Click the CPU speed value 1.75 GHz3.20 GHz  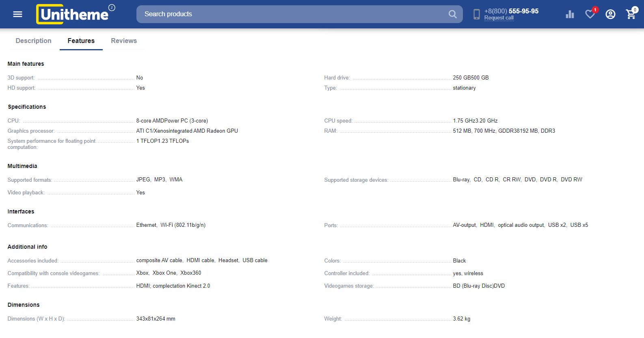coord(475,121)
